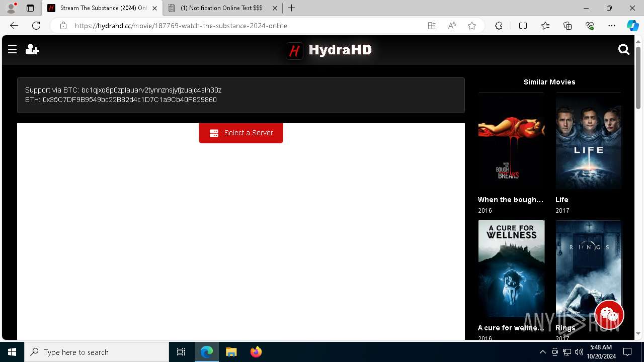The image size is (644, 362).
Task: Click the network tray icon
Action: pyautogui.click(x=567, y=352)
